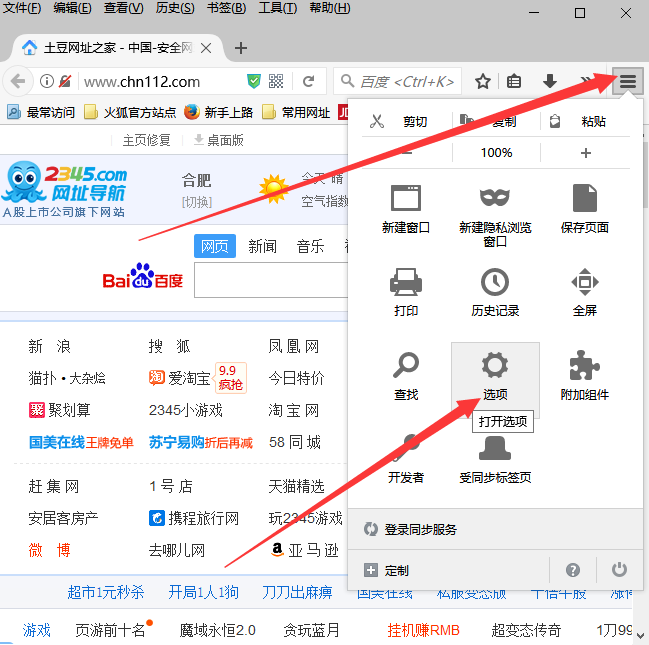Viewport: 649px width, 645px height.
Task: Choose Save Page in menu
Action: tap(584, 209)
